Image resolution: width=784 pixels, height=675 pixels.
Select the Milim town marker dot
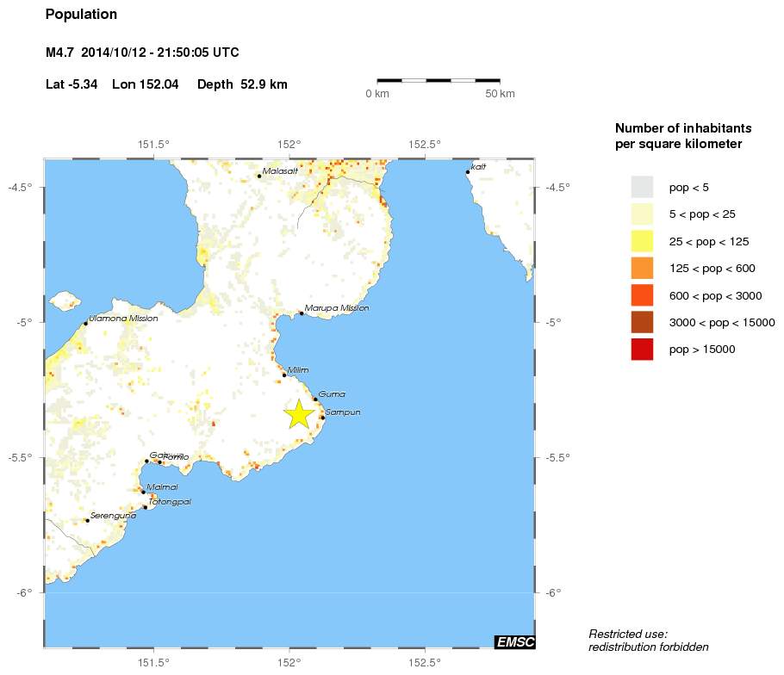pyautogui.click(x=284, y=375)
